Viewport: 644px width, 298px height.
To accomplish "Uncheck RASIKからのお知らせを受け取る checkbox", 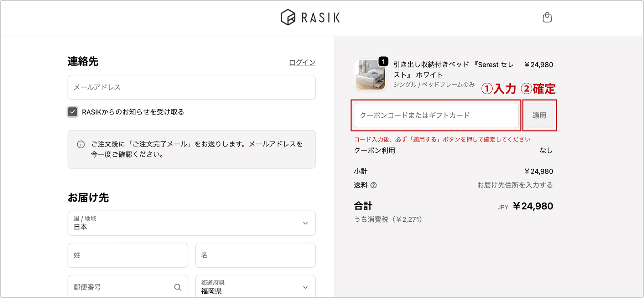I will tap(73, 112).
